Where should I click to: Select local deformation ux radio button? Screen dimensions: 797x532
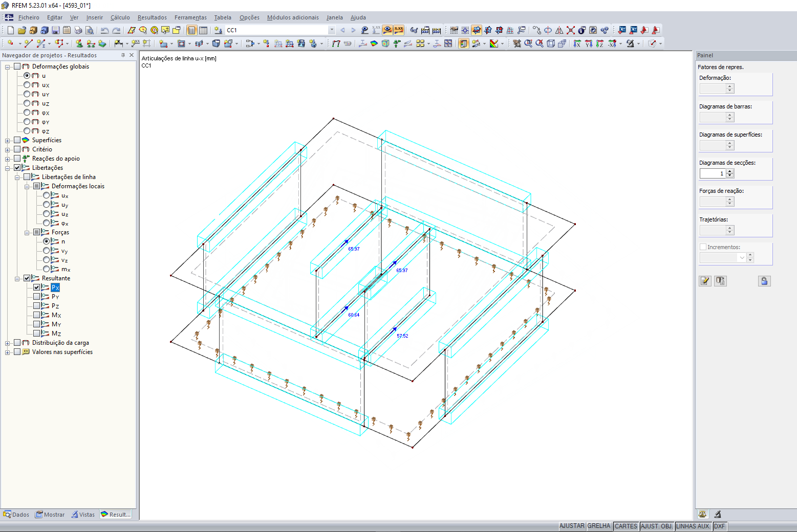tap(47, 195)
